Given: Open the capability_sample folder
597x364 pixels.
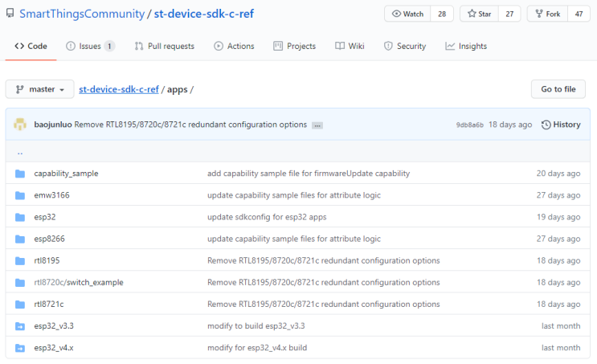Looking at the screenshot, I should [x=66, y=174].
